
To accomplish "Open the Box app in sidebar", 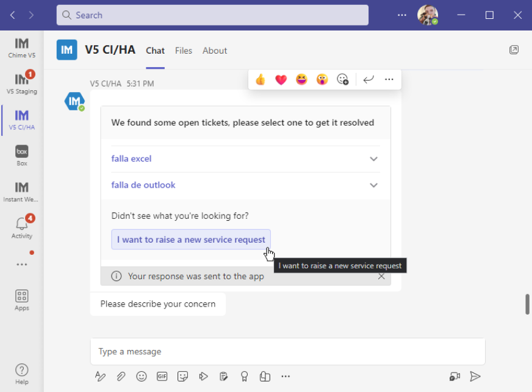I will (x=22, y=155).
